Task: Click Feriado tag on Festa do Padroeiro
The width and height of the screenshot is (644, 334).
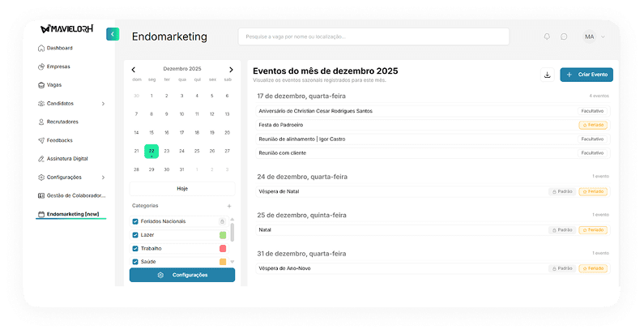Action: coord(593,125)
